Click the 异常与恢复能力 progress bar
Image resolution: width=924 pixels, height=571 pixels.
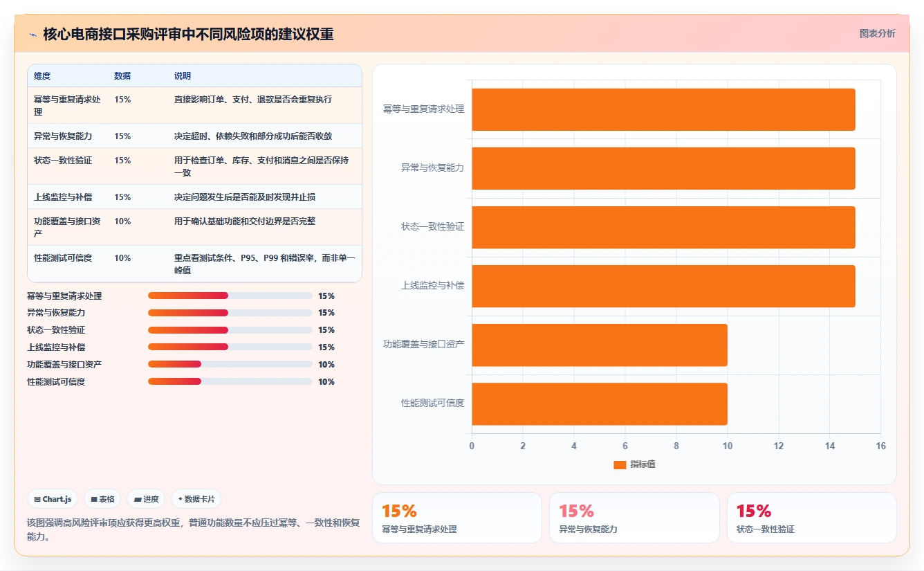click(x=230, y=313)
